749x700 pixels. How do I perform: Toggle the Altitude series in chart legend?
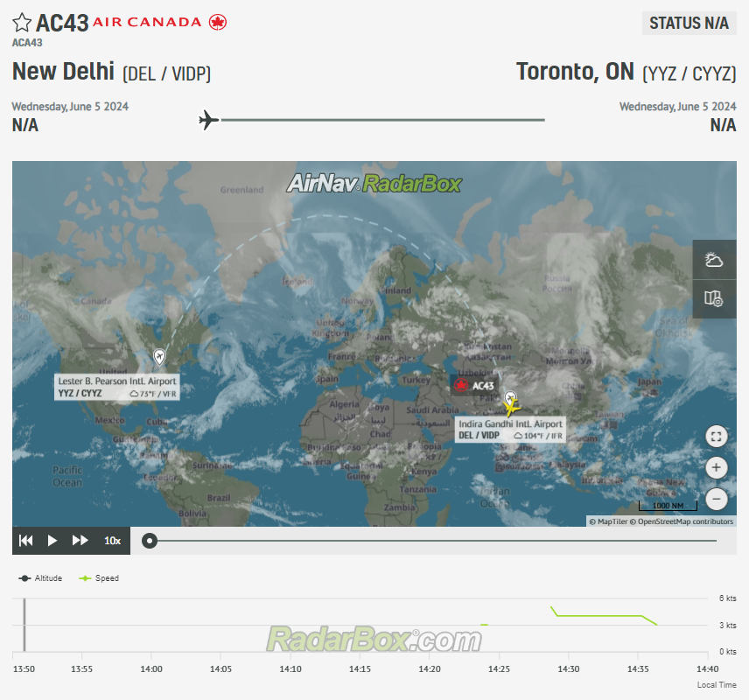pos(40,578)
